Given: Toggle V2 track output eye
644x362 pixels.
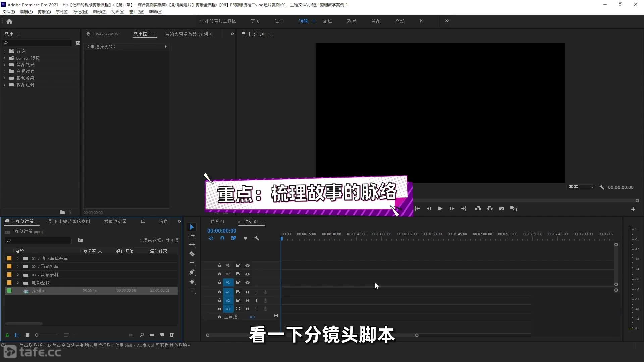Looking at the screenshot, I should point(247,274).
